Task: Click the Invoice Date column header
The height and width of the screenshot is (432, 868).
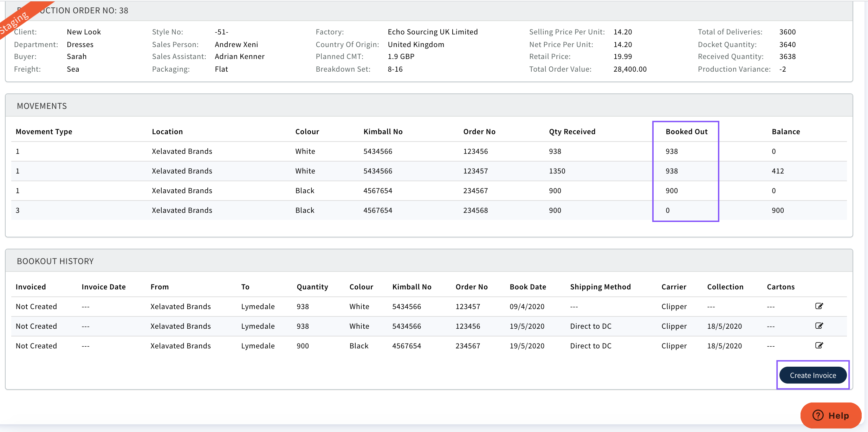Action: [x=103, y=287]
